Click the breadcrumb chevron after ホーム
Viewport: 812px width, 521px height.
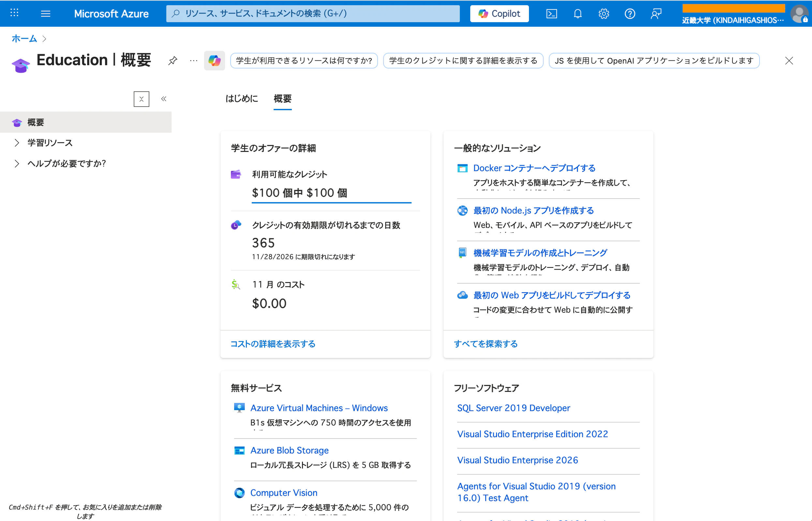(x=44, y=38)
